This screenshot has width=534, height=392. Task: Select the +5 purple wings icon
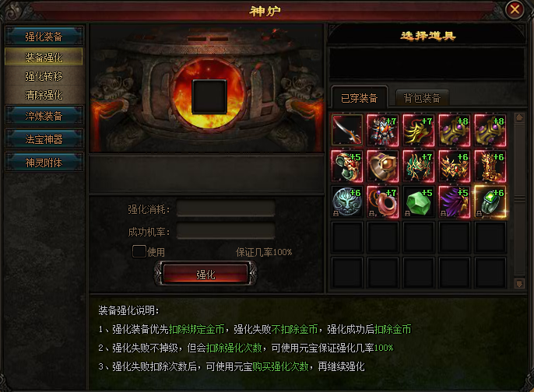click(455, 202)
